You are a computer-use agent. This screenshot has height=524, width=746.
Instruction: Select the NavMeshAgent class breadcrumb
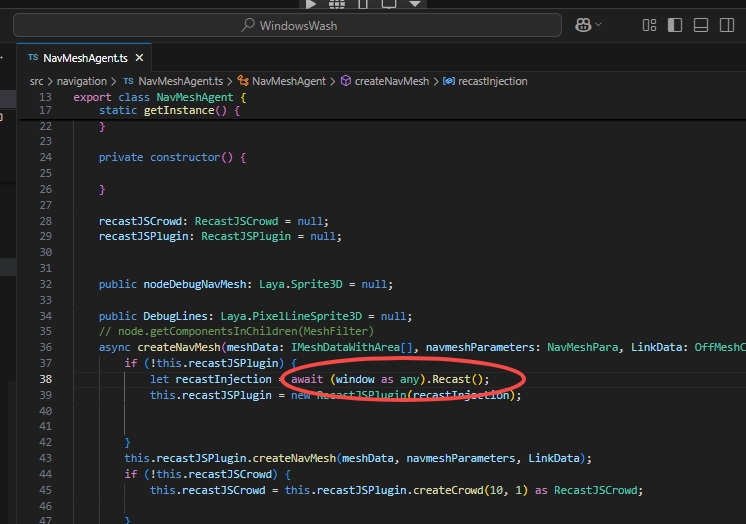289,81
